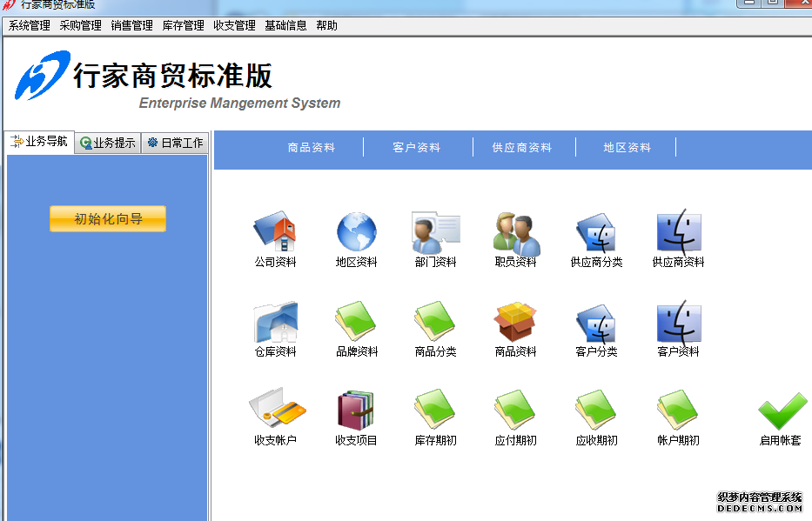The width and height of the screenshot is (812, 521).
Task: Open the 库存管理 menu
Action: (183, 25)
